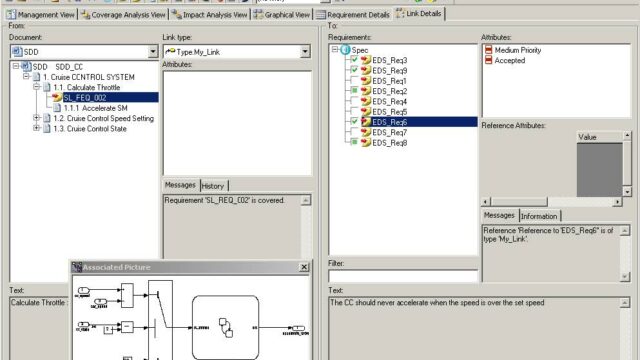Toggle the EDS_Req9 checkbox
Screen dimensions: 640x360
click(354, 70)
